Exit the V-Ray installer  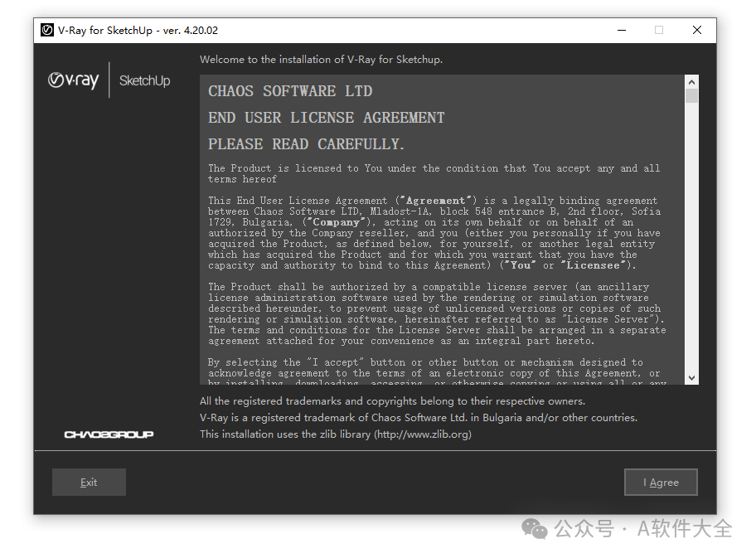tap(89, 482)
